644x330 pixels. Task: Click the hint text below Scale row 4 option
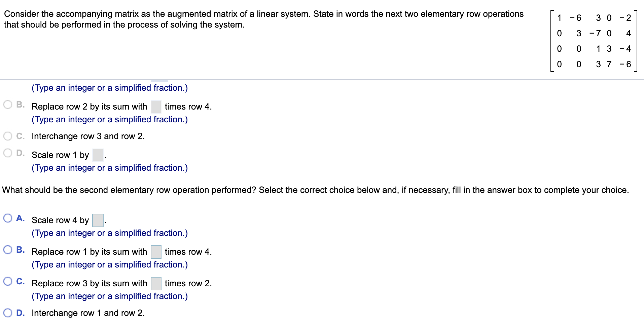(x=109, y=233)
